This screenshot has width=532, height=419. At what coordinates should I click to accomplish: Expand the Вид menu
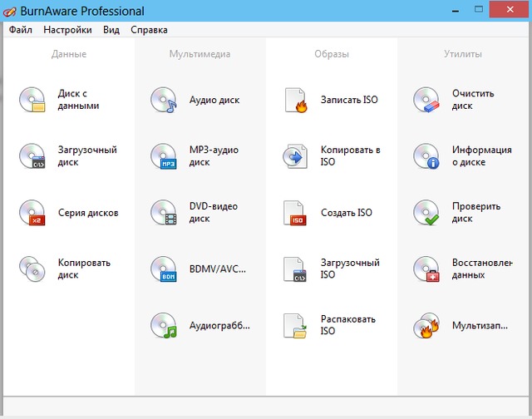coord(111,30)
